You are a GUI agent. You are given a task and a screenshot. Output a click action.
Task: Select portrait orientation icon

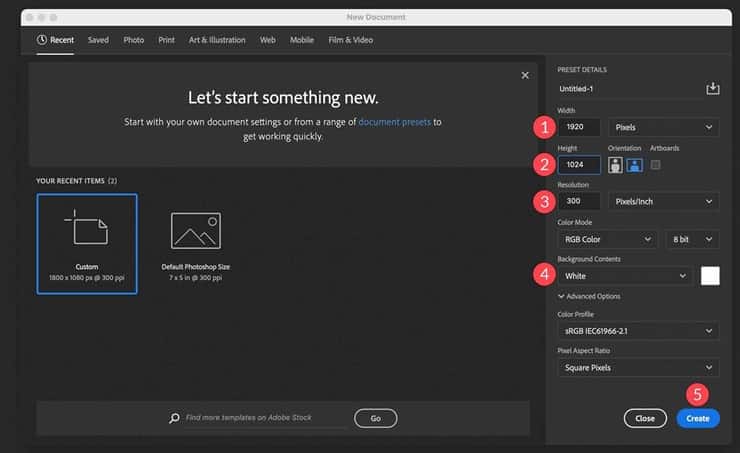point(616,164)
